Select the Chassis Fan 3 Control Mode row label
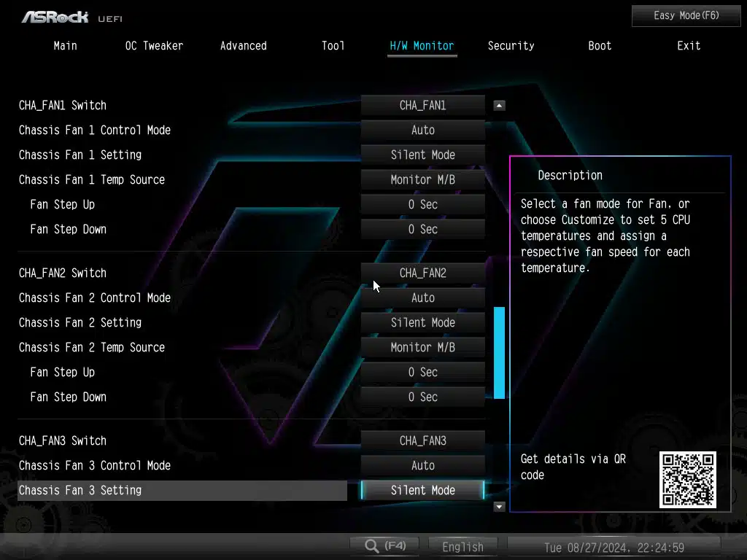The width and height of the screenshot is (747, 560). 95,466
